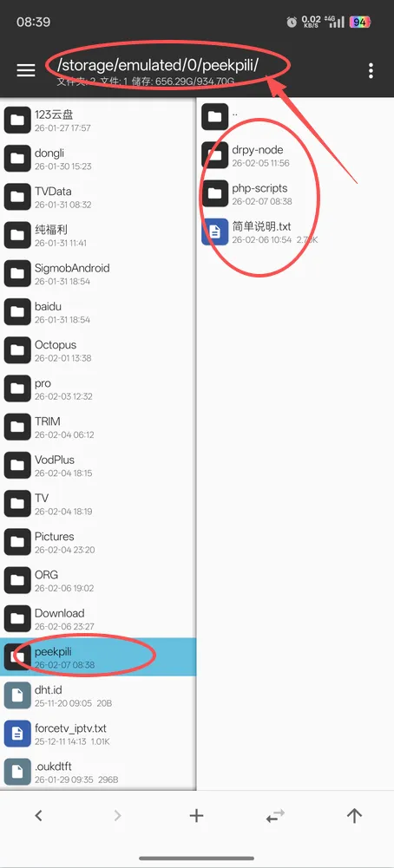Tap the plus icon to create new
Image resolution: width=394 pixels, height=868 pixels.
point(196,815)
